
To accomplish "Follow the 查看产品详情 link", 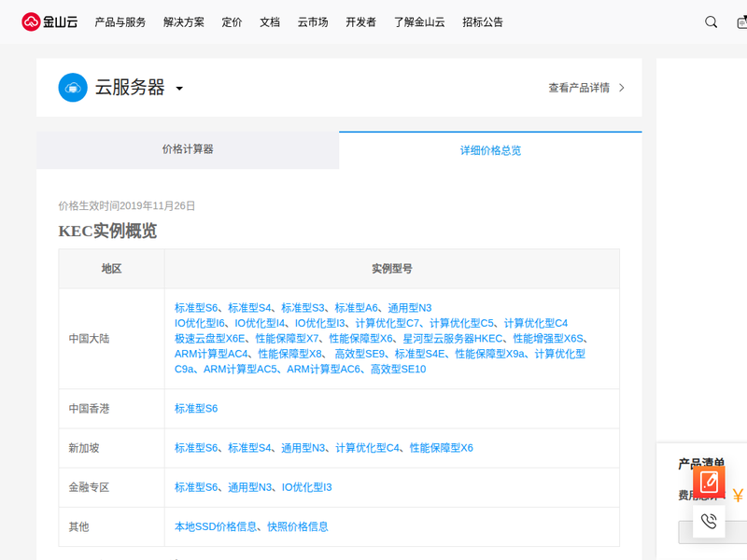I will [x=579, y=88].
